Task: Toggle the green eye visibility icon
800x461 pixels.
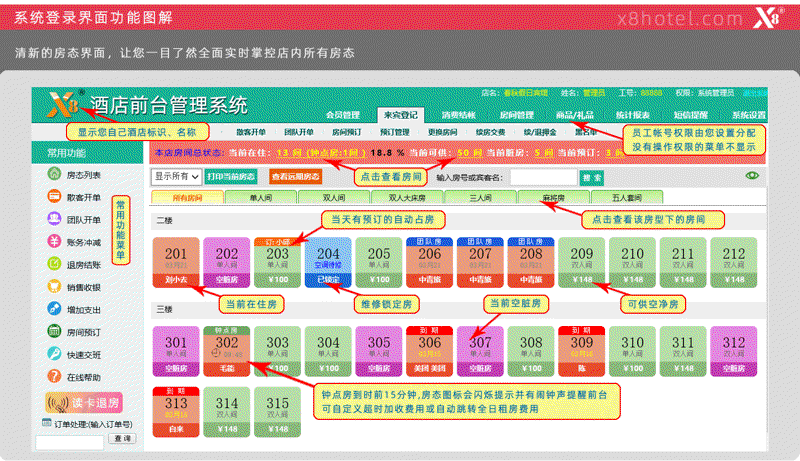Action: [x=752, y=175]
